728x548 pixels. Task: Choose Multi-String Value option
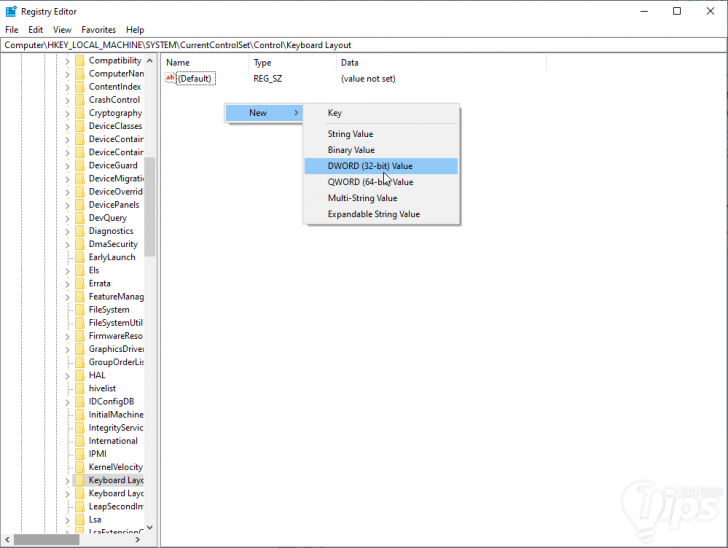pos(381,198)
